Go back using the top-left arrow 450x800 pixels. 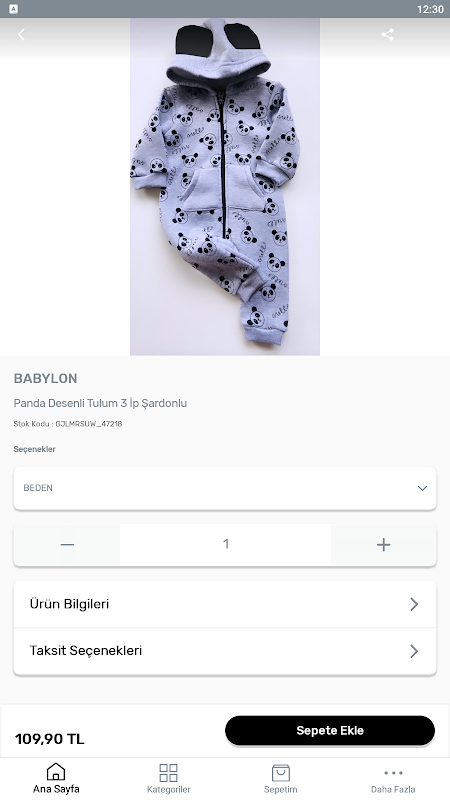[21, 34]
